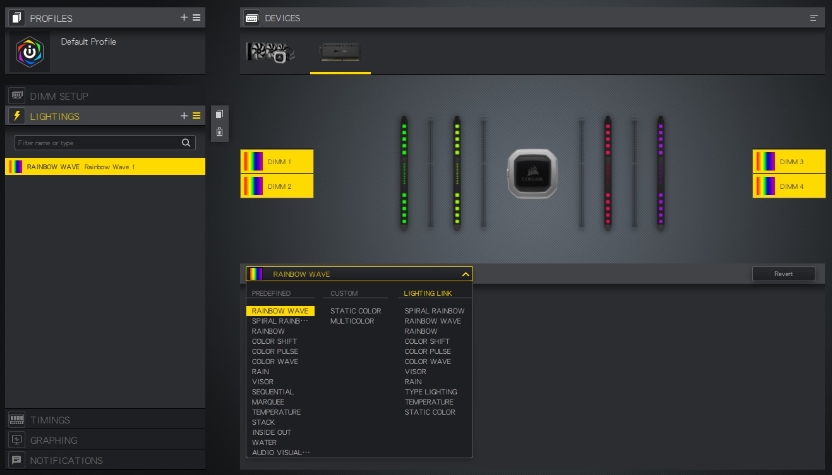
Task: Choose Lighting Link Spiral Rainbow
Action: pyautogui.click(x=435, y=310)
